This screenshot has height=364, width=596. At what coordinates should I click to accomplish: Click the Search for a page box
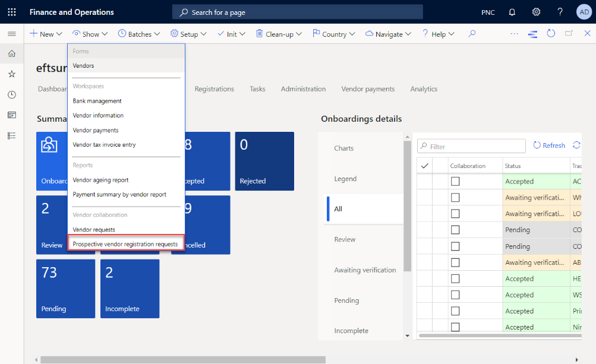tap(297, 12)
